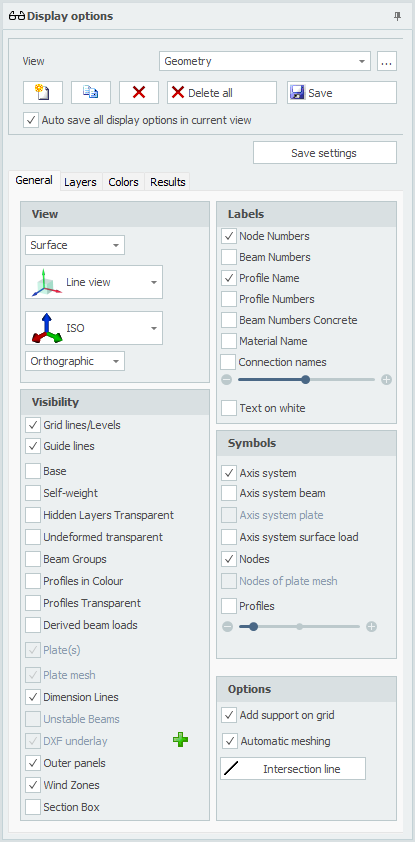The height and width of the screenshot is (842, 415).
Task: Click the green plus next to DXF underlay
Action: click(x=180, y=741)
